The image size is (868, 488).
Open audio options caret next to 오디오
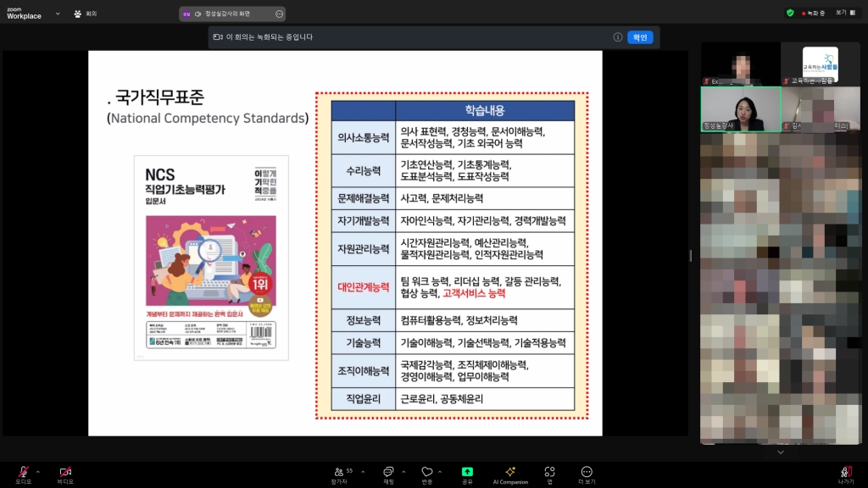pyautogui.click(x=37, y=472)
